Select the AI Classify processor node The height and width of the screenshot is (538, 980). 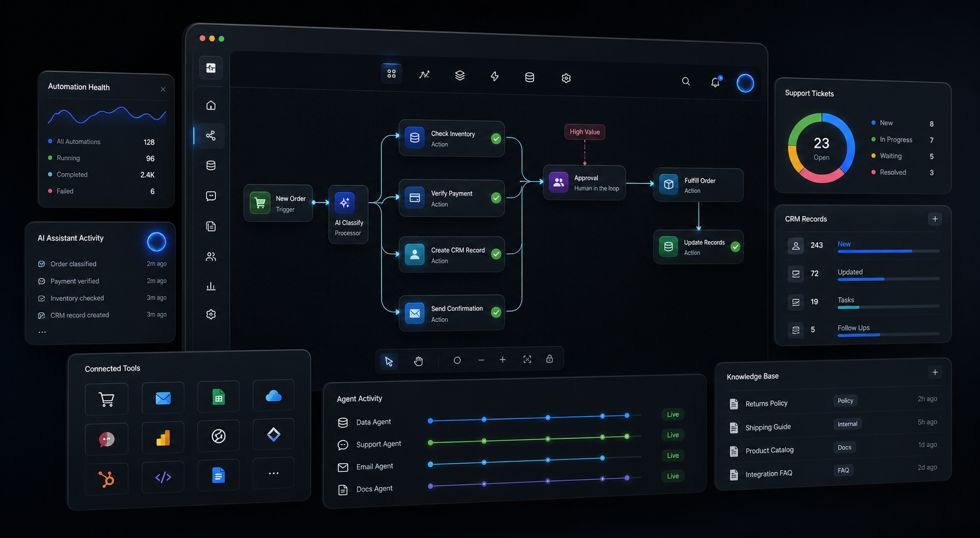pos(348,214)
